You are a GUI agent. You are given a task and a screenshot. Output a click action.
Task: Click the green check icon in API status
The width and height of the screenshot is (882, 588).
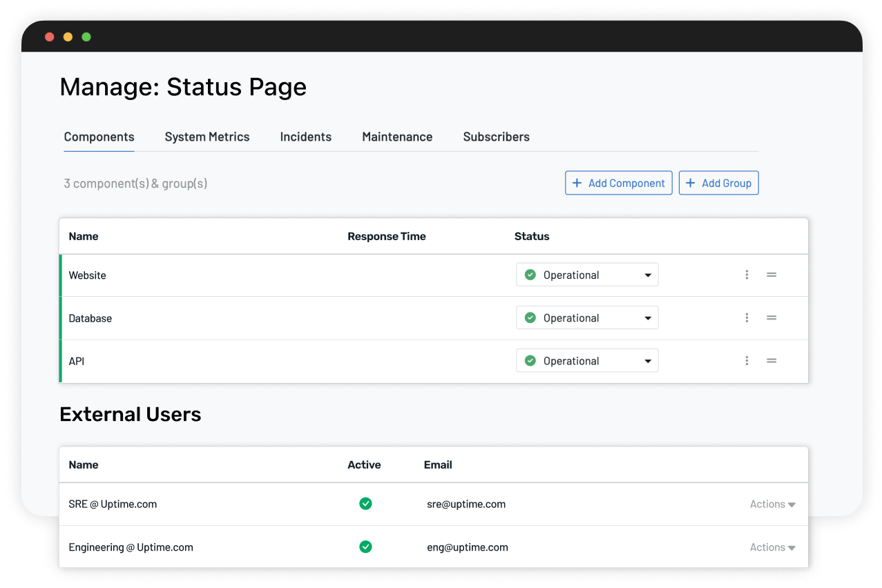[530, 360]
